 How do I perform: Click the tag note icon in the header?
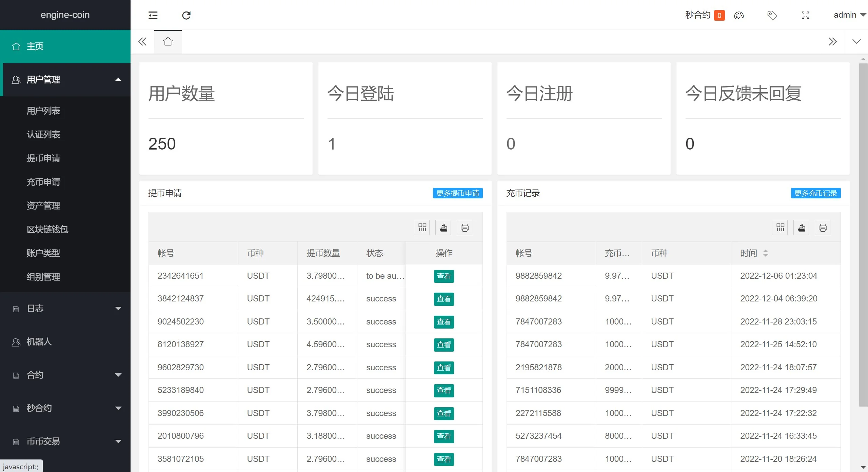(x=772, y=15)
